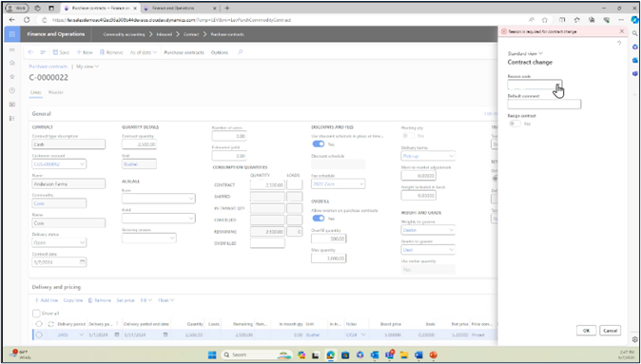Click Set price in Delivery and pricing
Image resolution: width=641 pixels, height=364 pixels.
tap(126, 300)
